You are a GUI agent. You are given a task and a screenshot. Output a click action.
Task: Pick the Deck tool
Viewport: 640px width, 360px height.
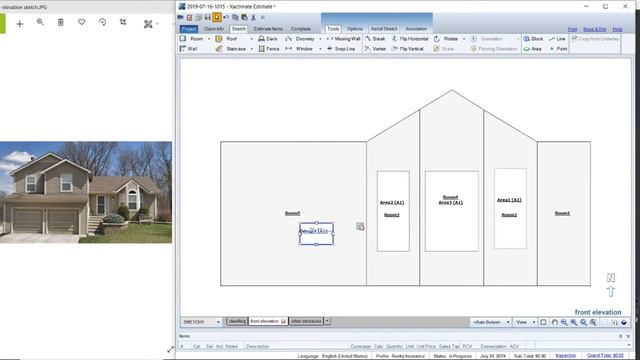268,38
